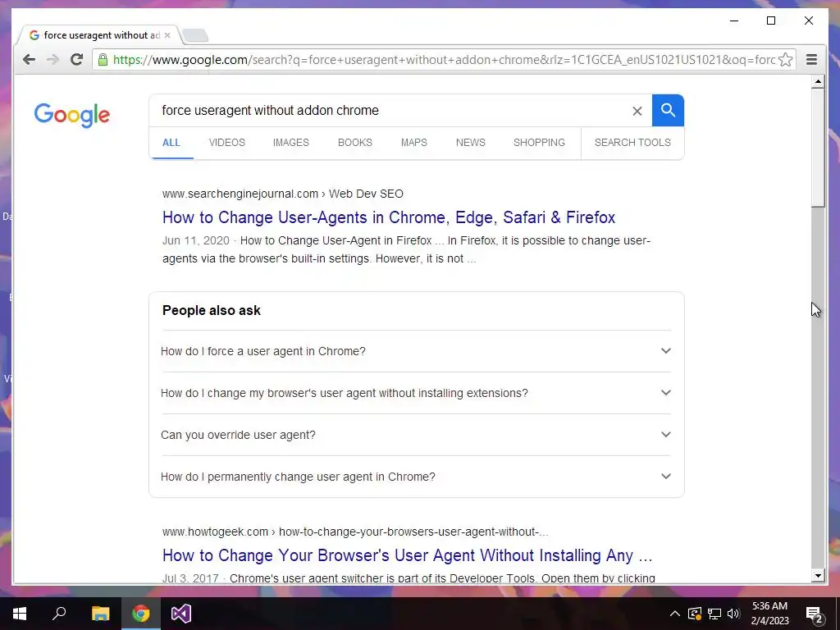Open SEARCH TOOLS options

(632, 143)
